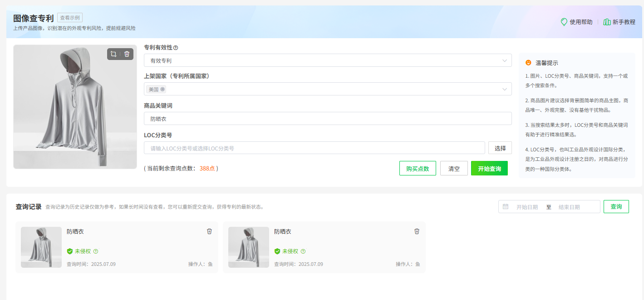This screenshot has height=300, width=644.
Task: Delete the second 防晒衣 record via trash icon
Action: [x=417, y=231]
